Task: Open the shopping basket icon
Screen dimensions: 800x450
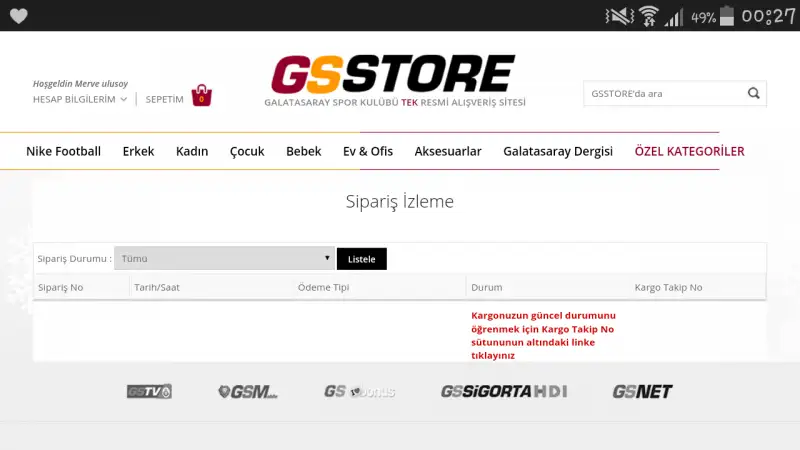Action: tap(202, 95)
